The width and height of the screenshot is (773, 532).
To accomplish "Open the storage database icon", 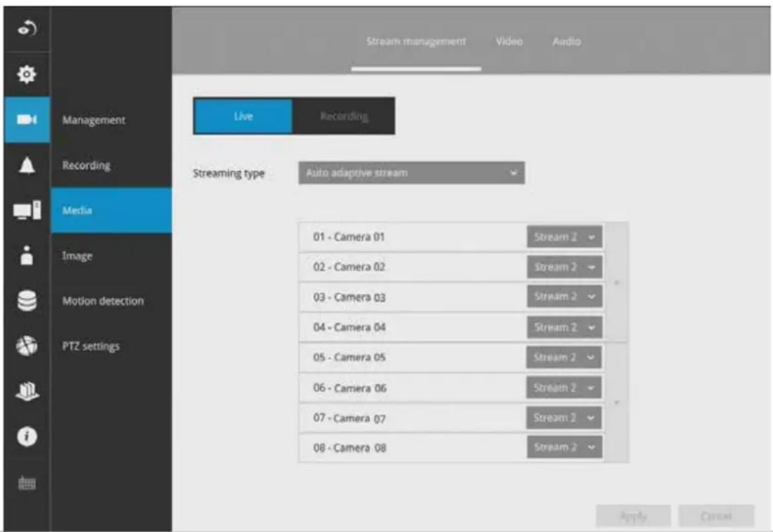I will 27,301.
